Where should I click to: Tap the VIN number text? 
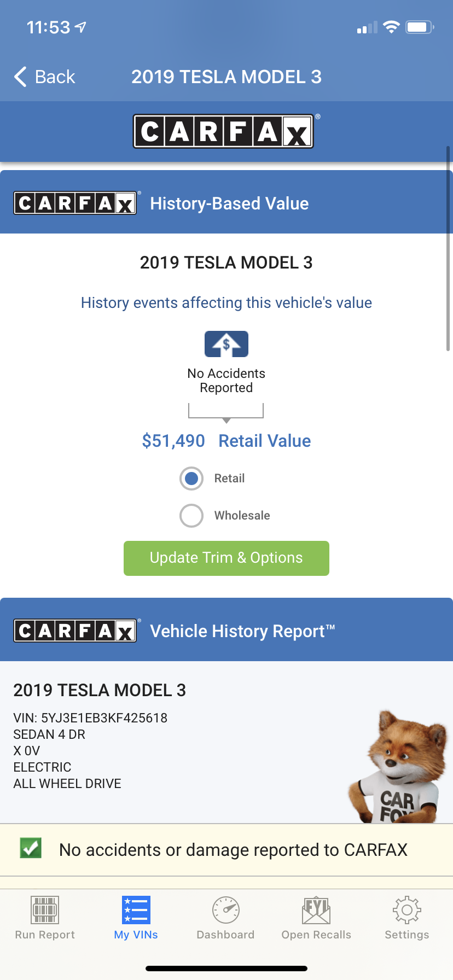(x=90, y=718)
